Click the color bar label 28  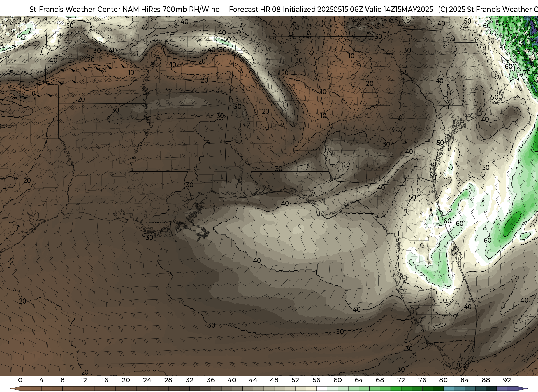coord(168,380)
